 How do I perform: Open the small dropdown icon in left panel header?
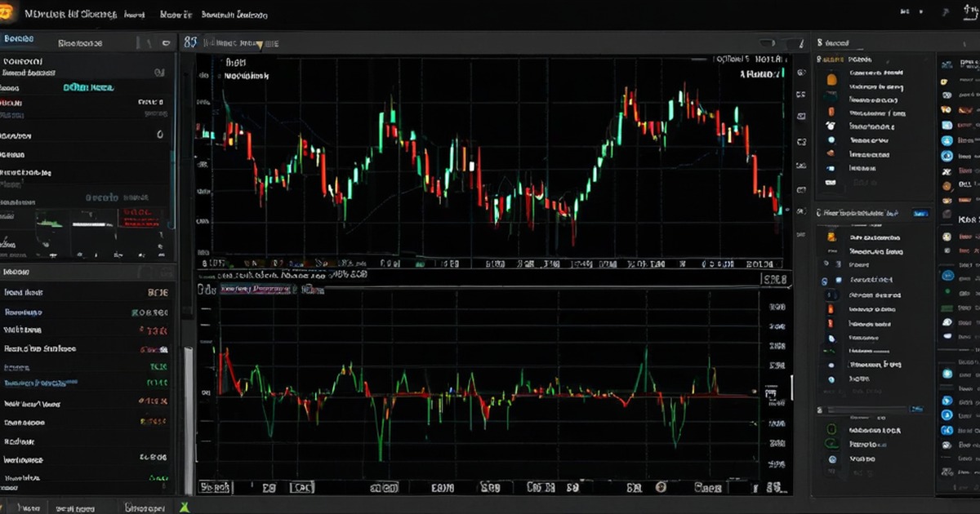pos(167,43)
